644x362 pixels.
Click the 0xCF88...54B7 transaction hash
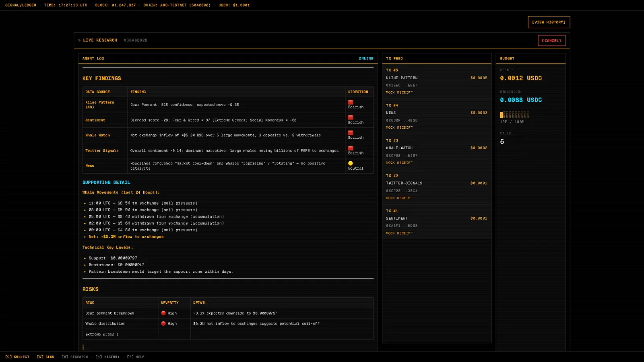pos(402,156)
